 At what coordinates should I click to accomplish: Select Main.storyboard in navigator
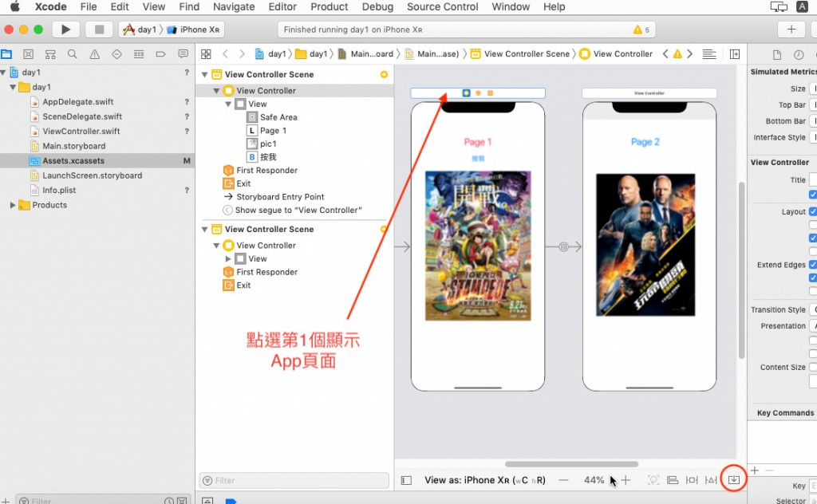[74, 146]
